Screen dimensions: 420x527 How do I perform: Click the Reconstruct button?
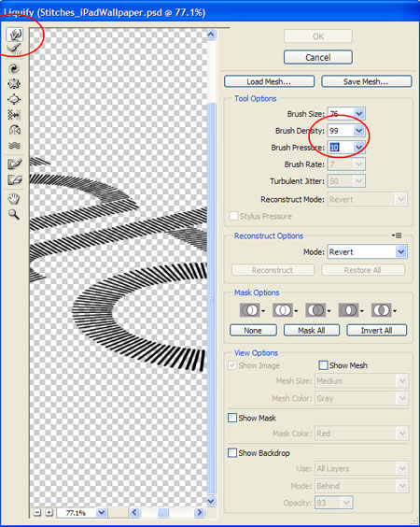pyautogui.click(x=273, y=270)
